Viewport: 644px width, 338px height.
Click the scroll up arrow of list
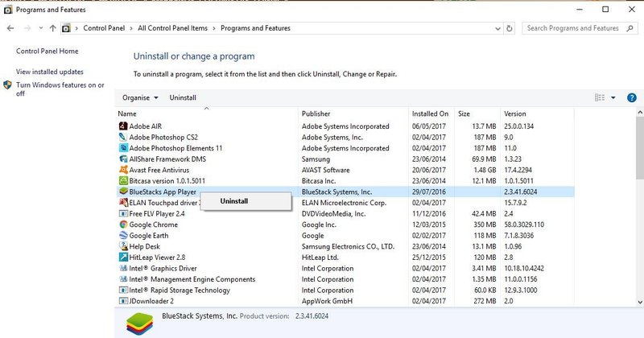[x=640, y=112]
